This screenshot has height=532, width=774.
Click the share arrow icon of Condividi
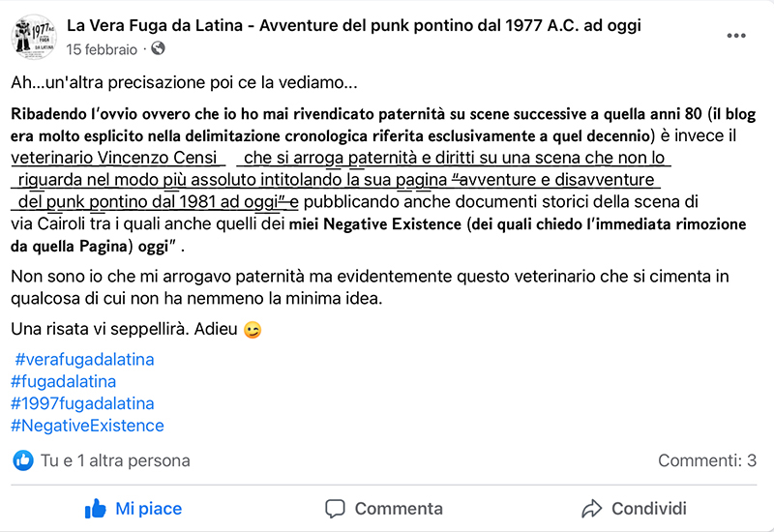pyautogui.click(x=592, y=509)
